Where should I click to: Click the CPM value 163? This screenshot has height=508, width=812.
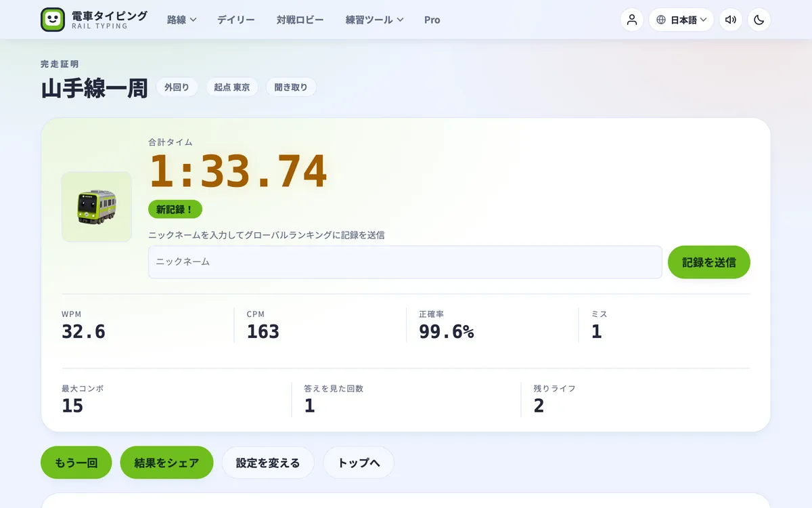pyautogui.click(x=263, y=331)
